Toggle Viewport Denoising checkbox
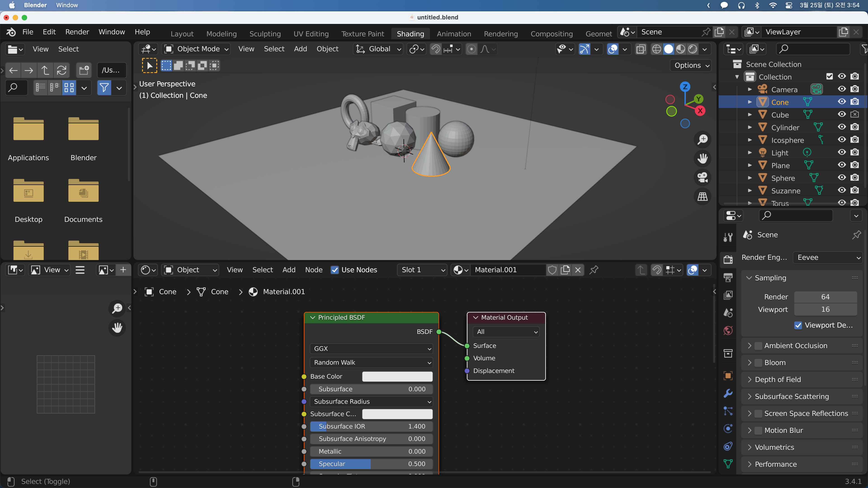The width and height of the screenshot is (868, 488). (x=798, y=325)
